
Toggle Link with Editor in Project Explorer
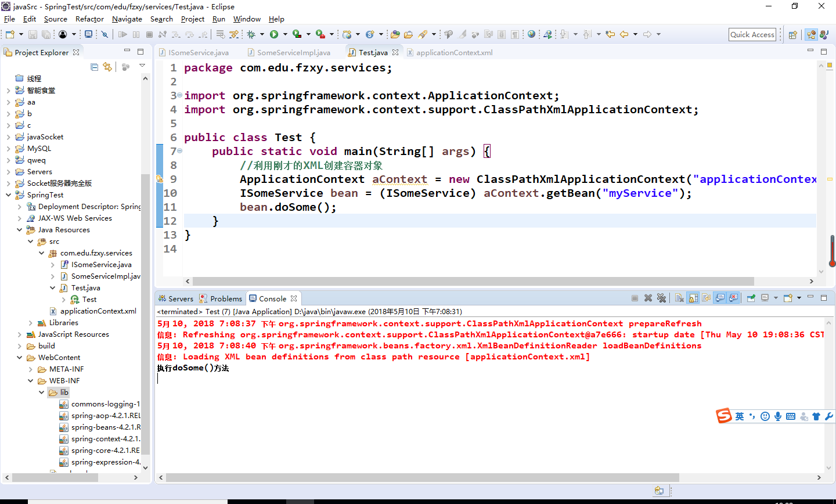pos(107,67)
